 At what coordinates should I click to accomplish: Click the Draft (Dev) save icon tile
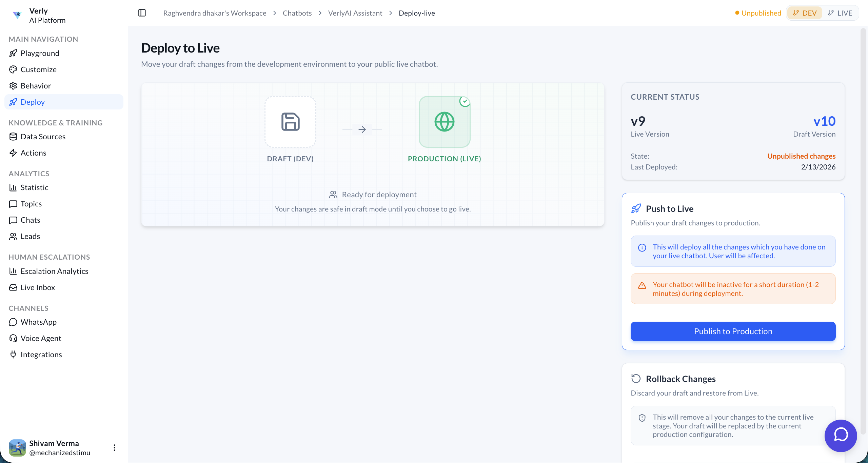[x=290, y=122]
